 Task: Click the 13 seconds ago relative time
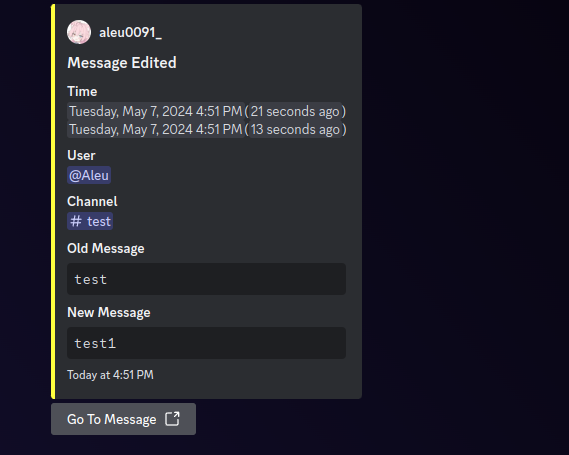tap(295, 129)
